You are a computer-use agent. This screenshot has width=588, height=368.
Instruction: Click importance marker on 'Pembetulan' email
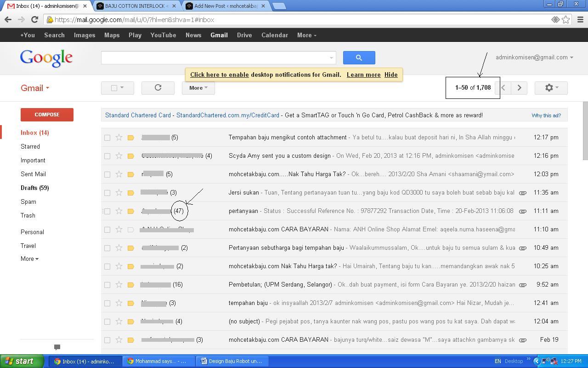pyautogui.click(x=131, y=285)
